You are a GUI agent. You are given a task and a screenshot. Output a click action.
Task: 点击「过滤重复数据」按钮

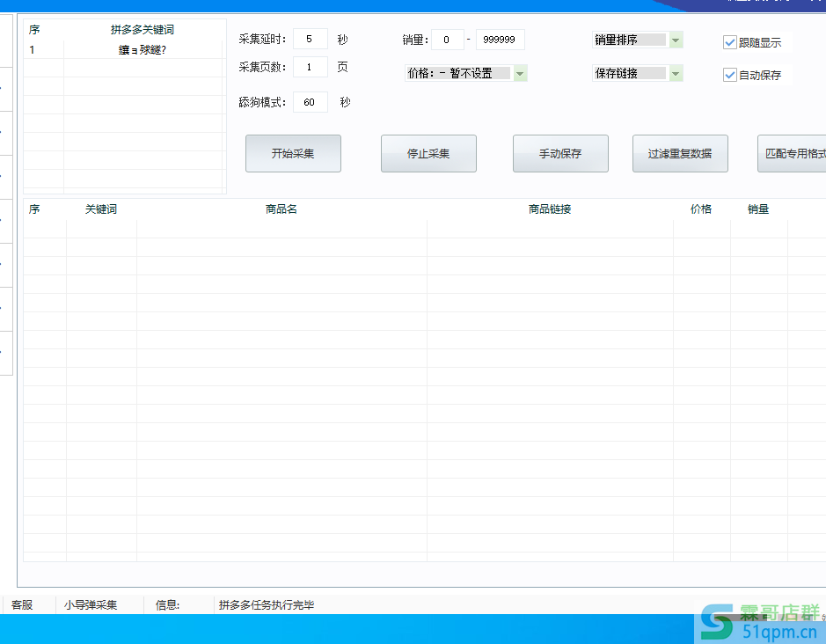679,152
